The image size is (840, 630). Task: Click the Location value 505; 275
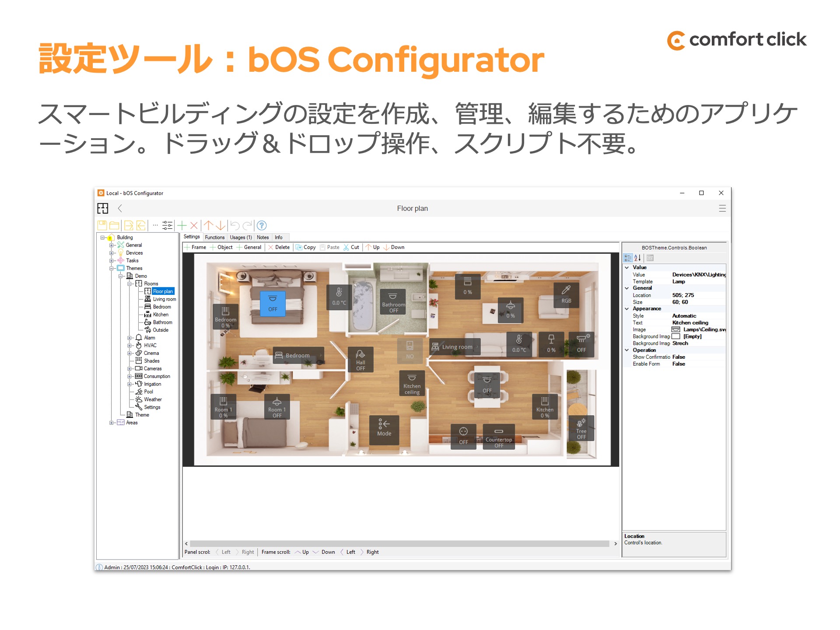(x=683, y=295)
